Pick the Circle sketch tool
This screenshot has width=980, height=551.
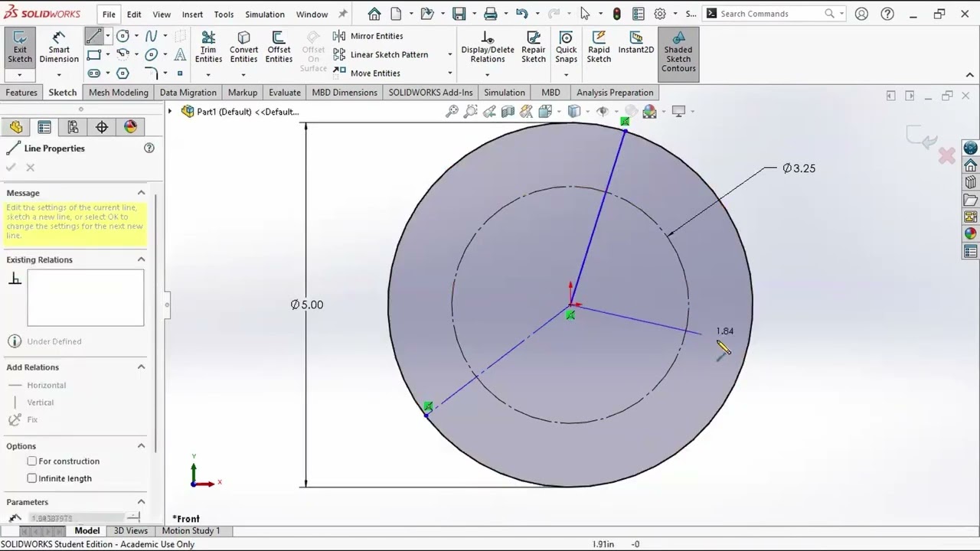coord(122,36)
